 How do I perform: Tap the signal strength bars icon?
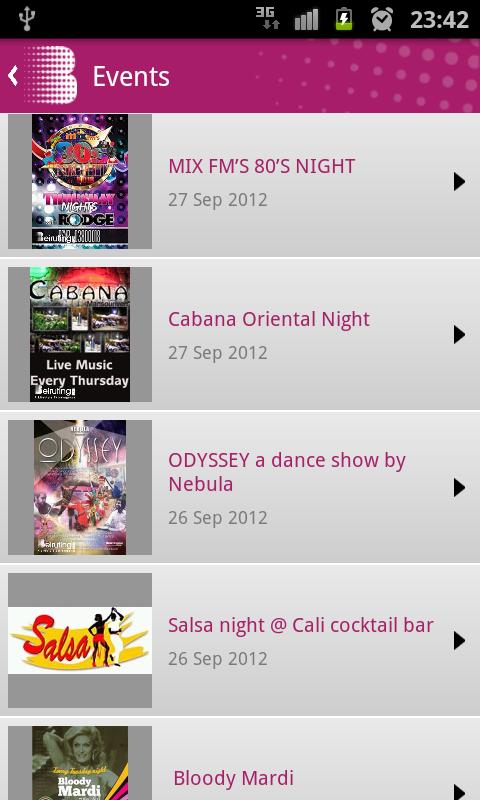tap(306, 19)
